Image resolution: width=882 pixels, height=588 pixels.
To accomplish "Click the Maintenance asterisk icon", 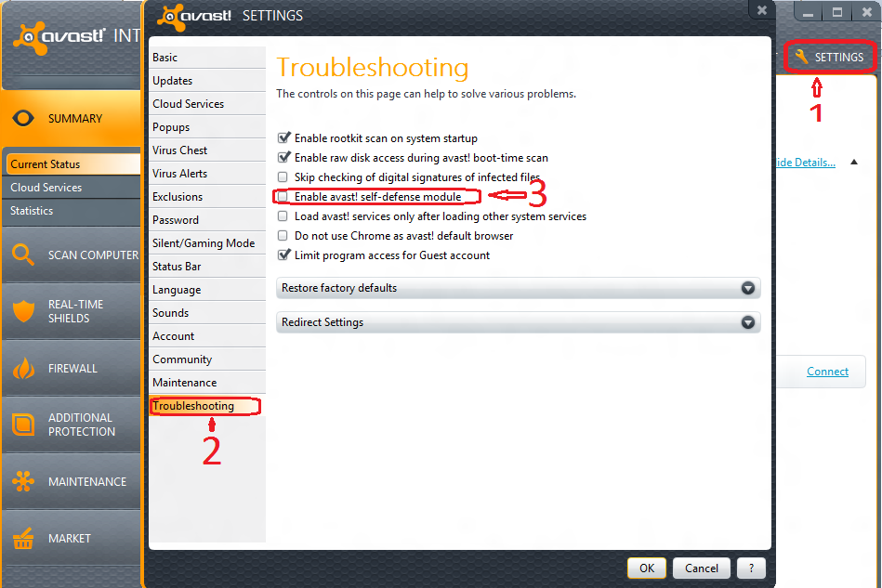I will coord(23,481).
